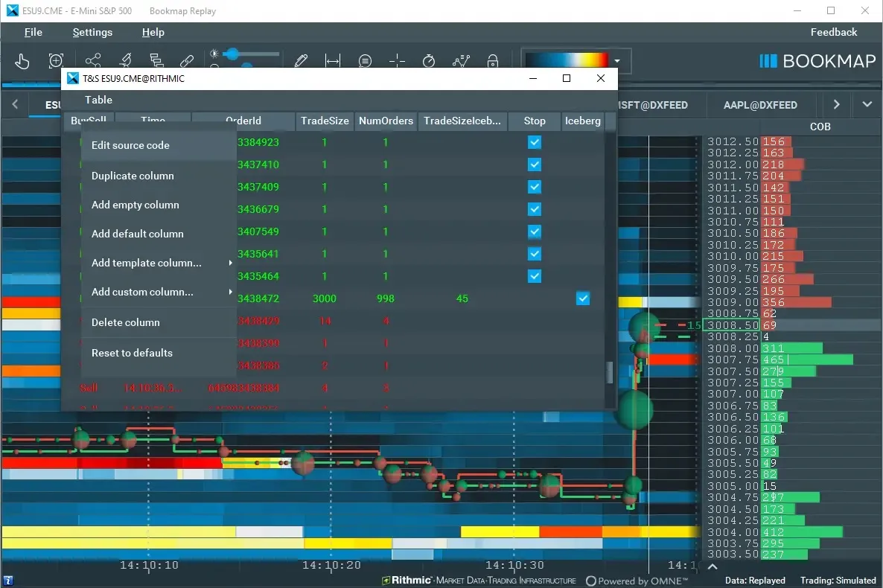Click the share icon in toolbar

[93, 61]
